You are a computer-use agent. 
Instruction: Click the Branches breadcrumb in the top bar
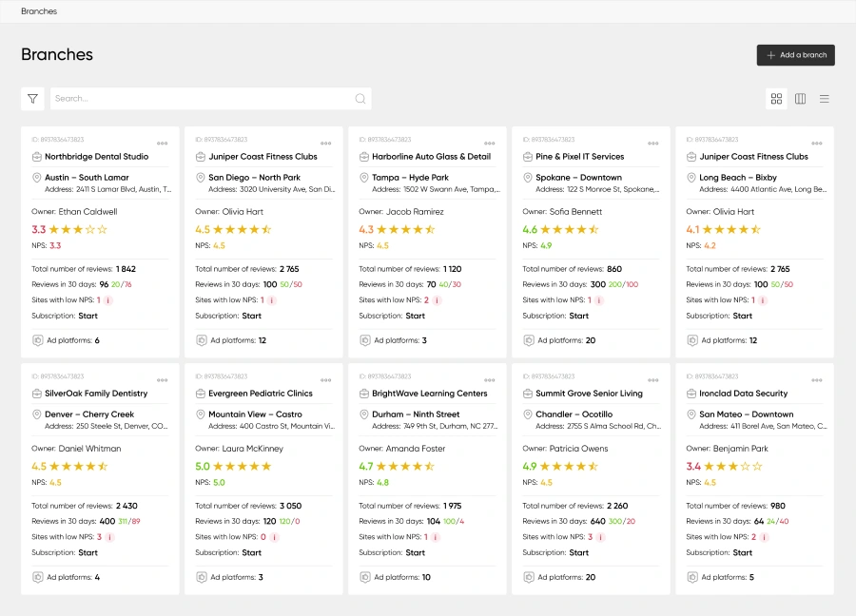[x=39, y=11]
